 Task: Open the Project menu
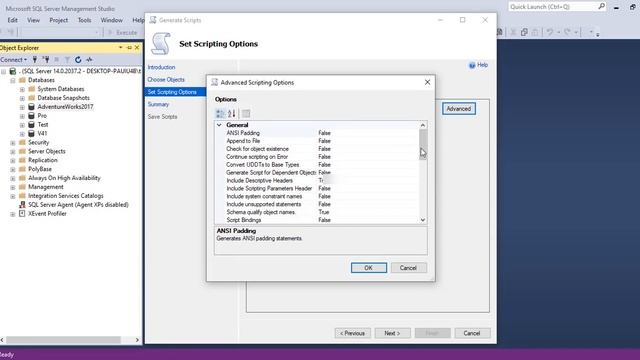coord(58,20)
